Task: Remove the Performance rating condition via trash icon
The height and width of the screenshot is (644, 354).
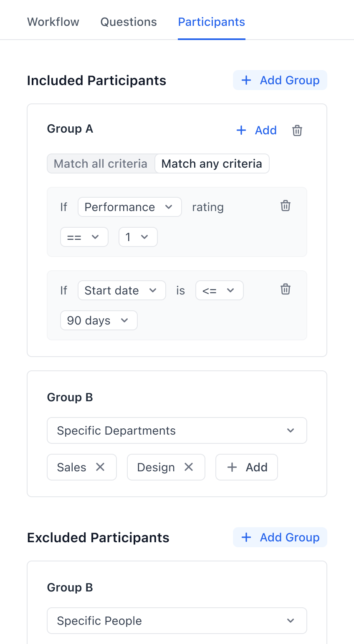Action: (286, 205)
